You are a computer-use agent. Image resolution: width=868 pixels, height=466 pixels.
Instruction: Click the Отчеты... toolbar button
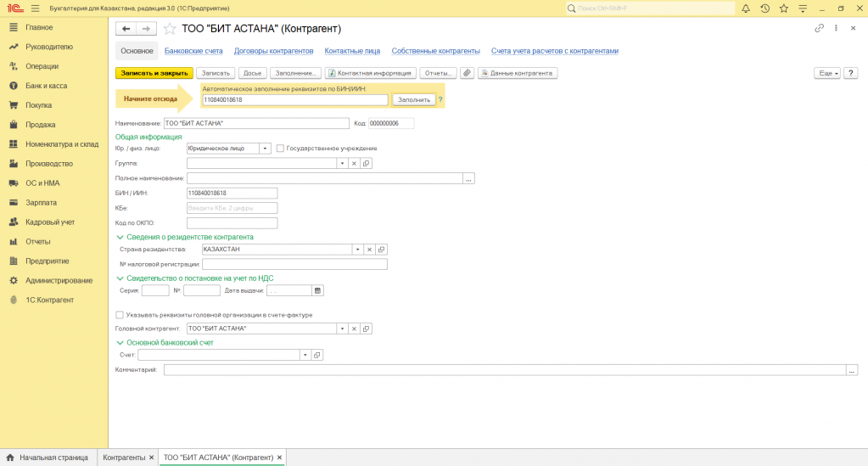pyautogui.click(x=438, y=73)
